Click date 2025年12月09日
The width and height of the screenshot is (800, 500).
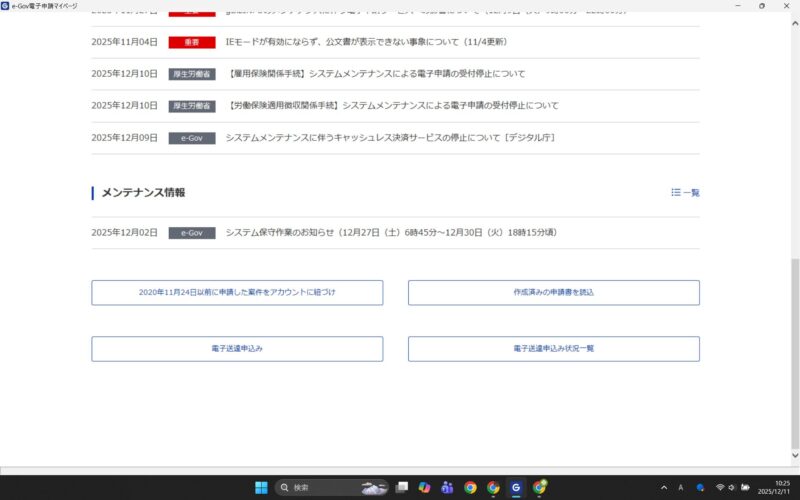124,138
